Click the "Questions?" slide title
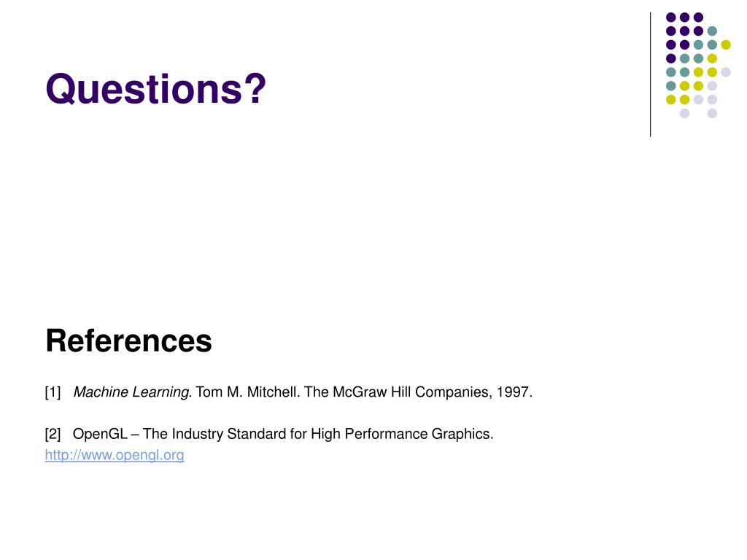The width and height of the screenshot is (747, 560). click(x=156, y=88)
